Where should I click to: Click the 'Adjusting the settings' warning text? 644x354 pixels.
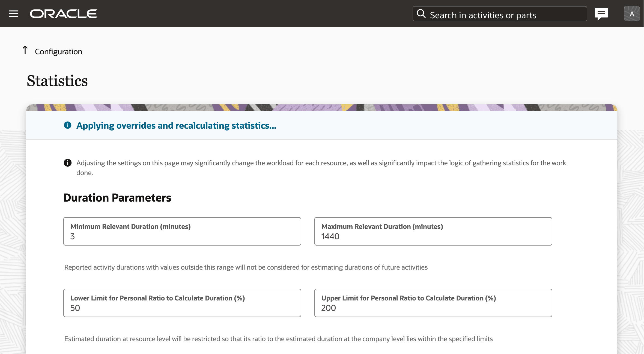tap(321, 163)
